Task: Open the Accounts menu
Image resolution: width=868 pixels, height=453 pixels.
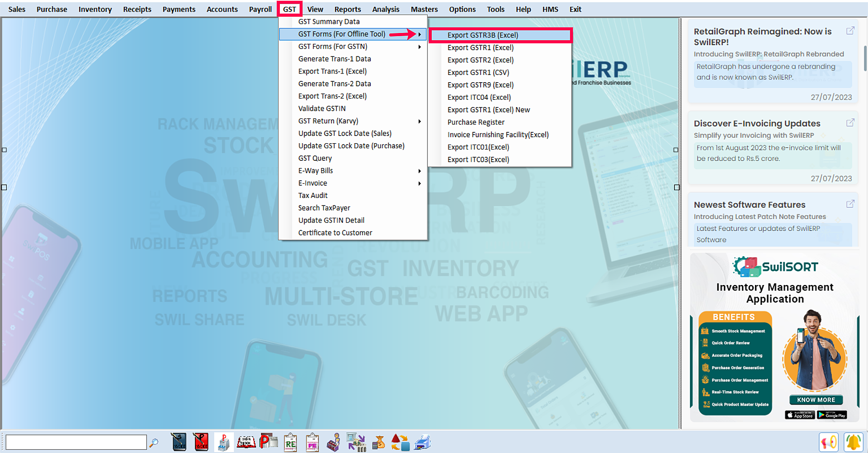Action: point(222,9)
